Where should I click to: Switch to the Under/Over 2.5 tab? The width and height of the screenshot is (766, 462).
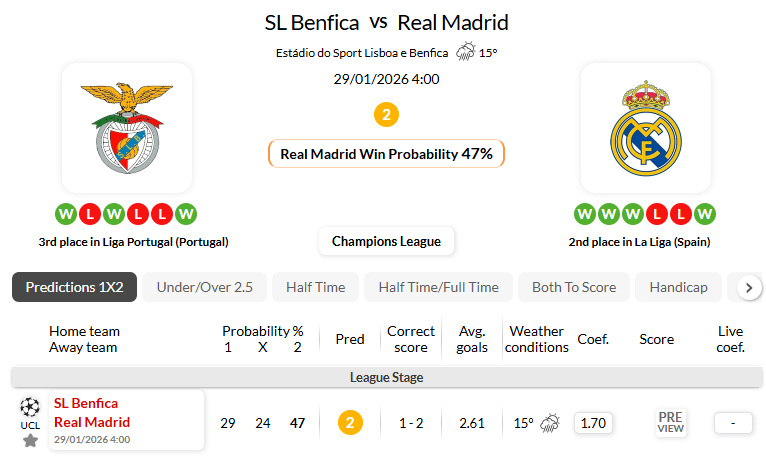pyautogui.click(x=204, y=287)
